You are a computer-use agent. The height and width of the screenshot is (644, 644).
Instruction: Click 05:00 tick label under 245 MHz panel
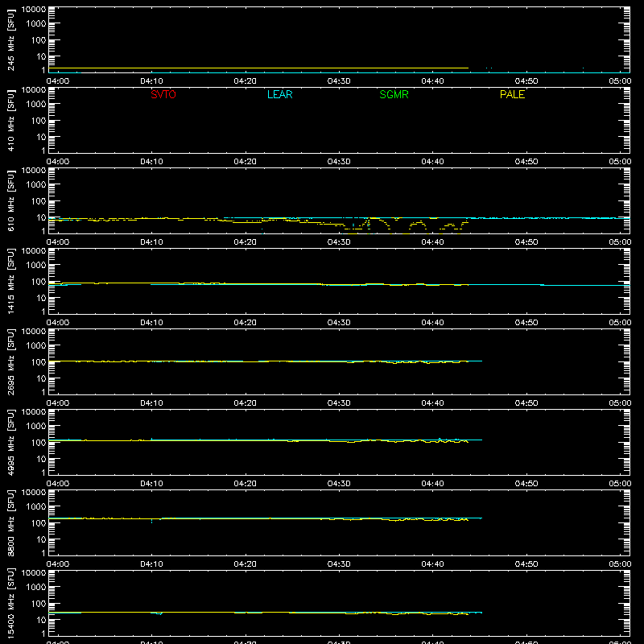[x=620, y=81]
